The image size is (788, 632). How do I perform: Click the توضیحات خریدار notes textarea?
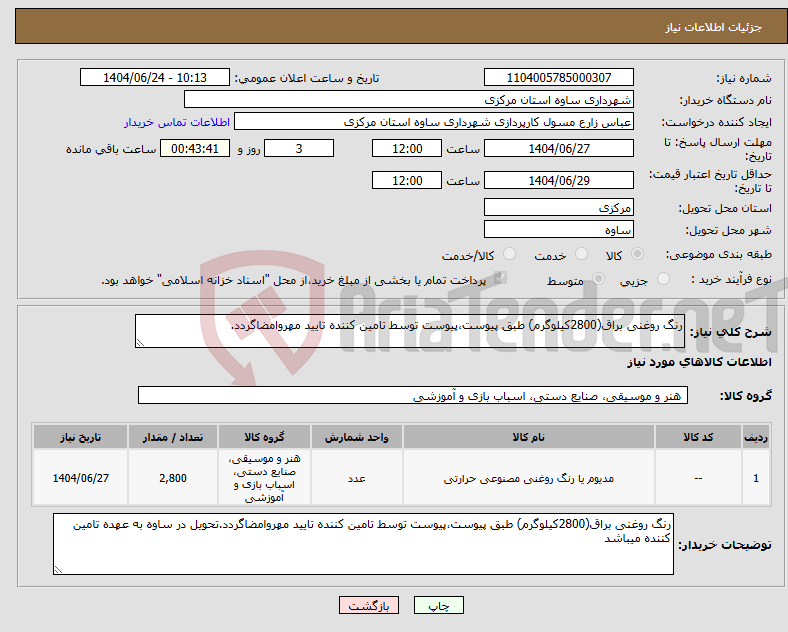tap(363, 544)
